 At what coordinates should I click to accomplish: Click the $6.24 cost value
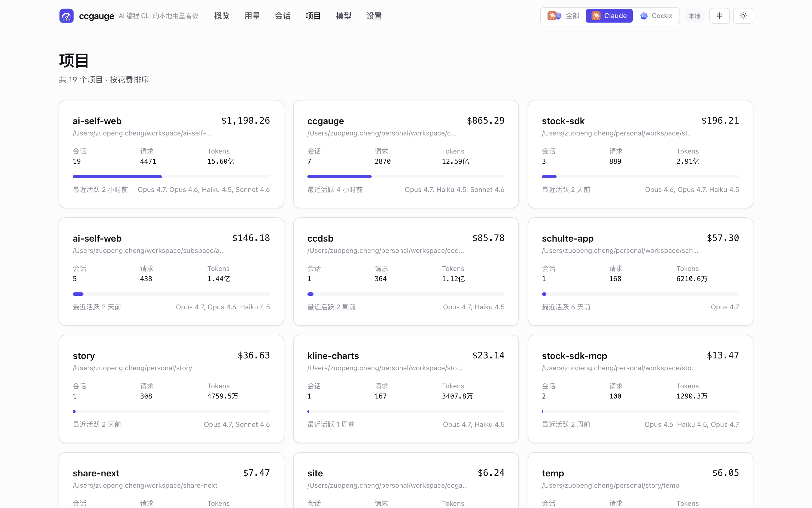(491, 473)
